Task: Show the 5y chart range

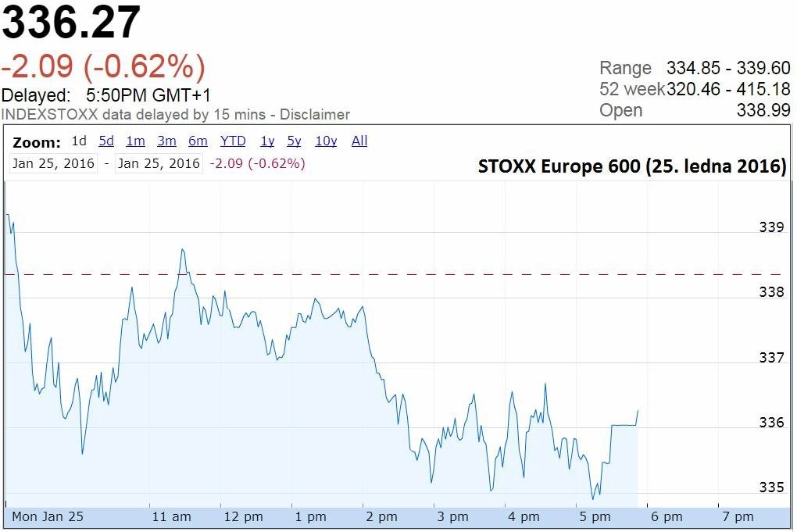Action: tap(294, 141)
